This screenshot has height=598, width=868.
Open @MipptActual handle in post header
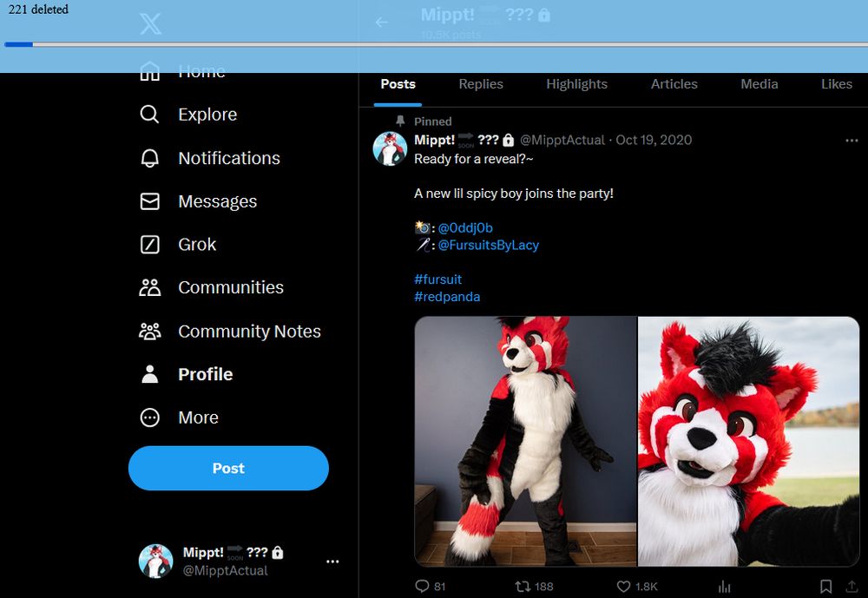tap(562, 140)
